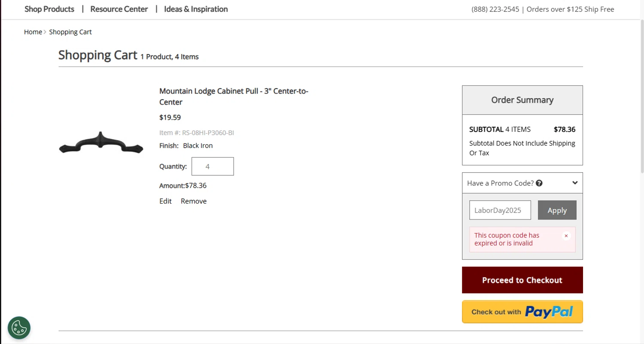Check out with PayPal
The image size is (644, 344).
click(522, 312)
